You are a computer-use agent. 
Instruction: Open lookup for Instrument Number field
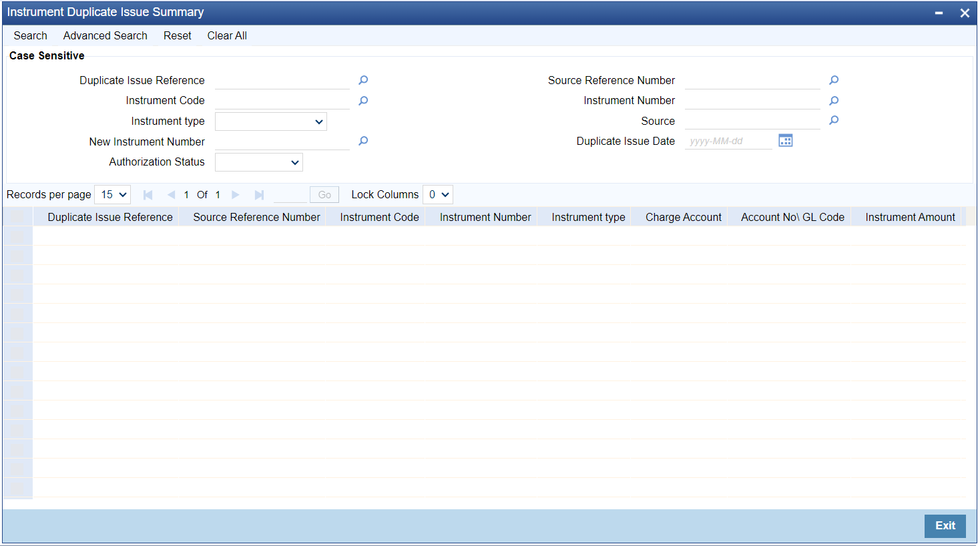coord(834,101)
